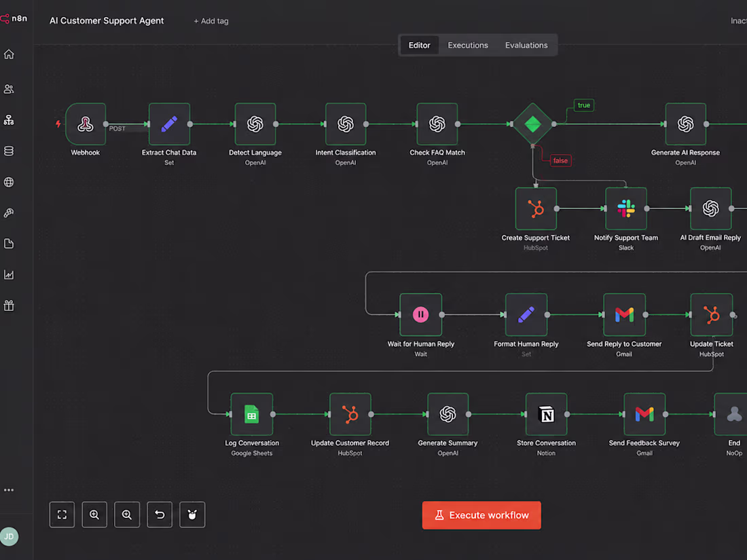Click the Wait for Human Reply output connector
The width and height of the screenshot is (747, 560).
442,315
